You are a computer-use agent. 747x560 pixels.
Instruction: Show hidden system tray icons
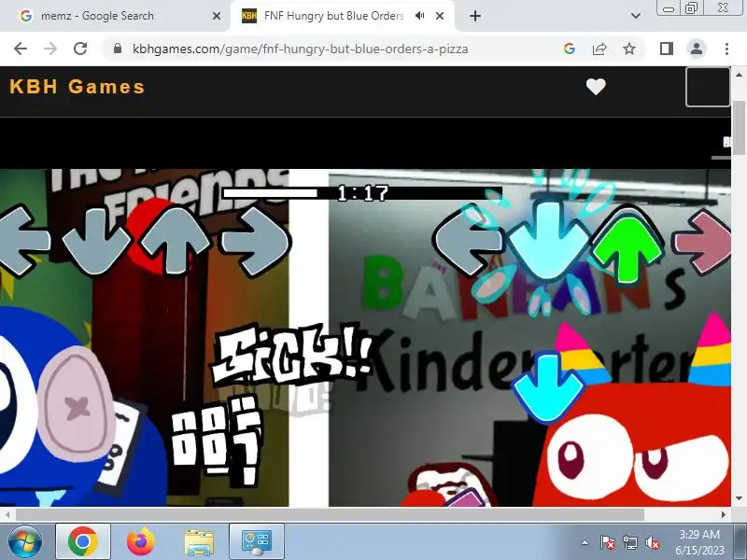(x=585, y=543)
